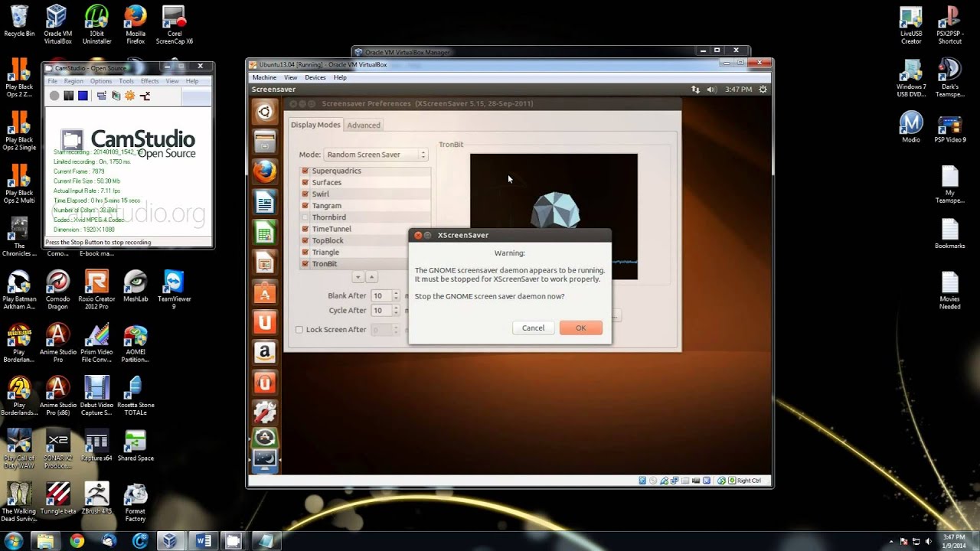
Task: Toggle the TimeTunnel screensaver checkbox
Action: (x=305, y=229)
